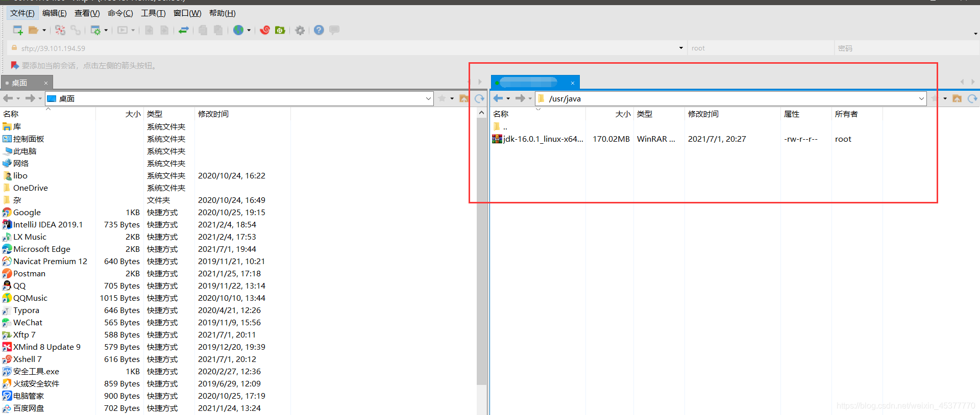Select the OneDrive folder
The image size is (980, 415).
click(26, 188)
